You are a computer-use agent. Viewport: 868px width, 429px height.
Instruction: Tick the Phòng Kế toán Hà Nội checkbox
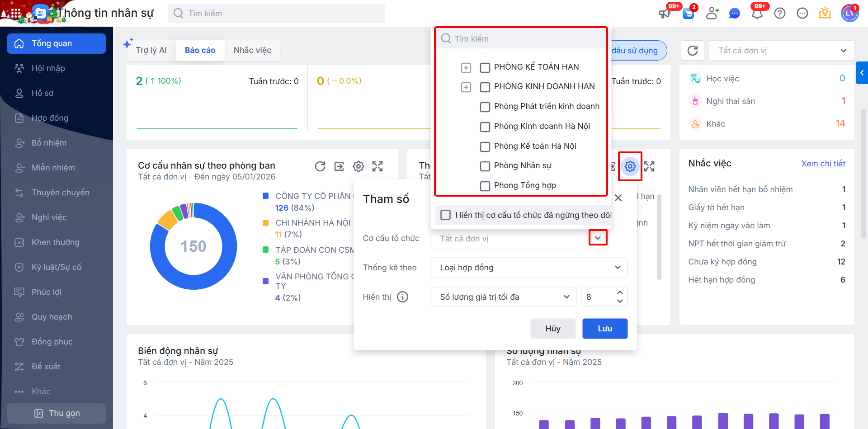pyautogui.click(x=485, y=146)
